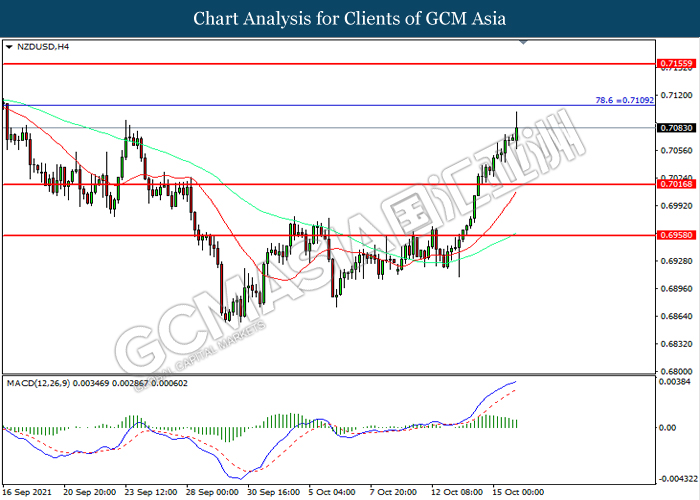700x500 pixels.
Task: Click the NZDUSD,H4 chart label
Action: click(x=43, y=47)
